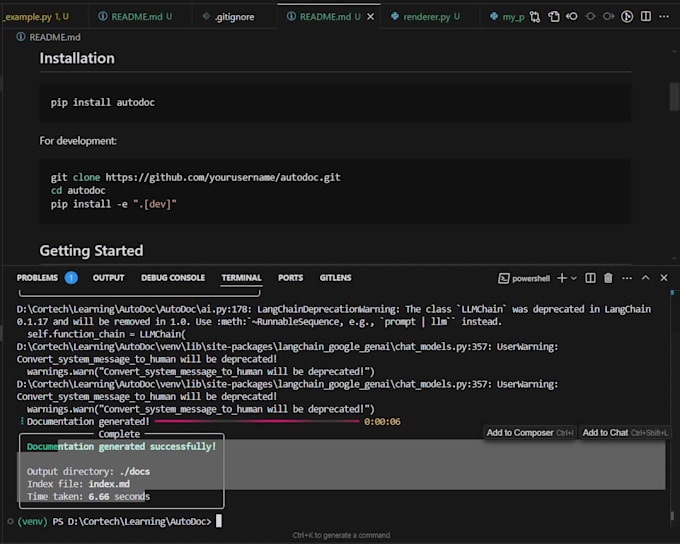The height and width of the screenshot is (544, 680).
Task: Click README.md in the breadcrumb bar
Action: point(55,37)
